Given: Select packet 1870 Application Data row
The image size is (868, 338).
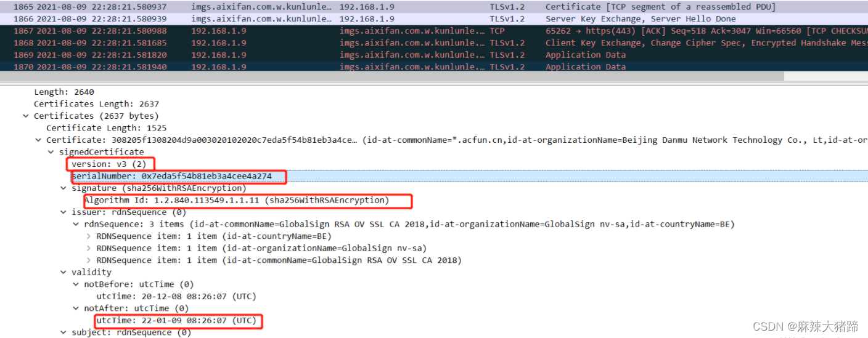Looking at the screenshot, I should click(x=434, y=66).
